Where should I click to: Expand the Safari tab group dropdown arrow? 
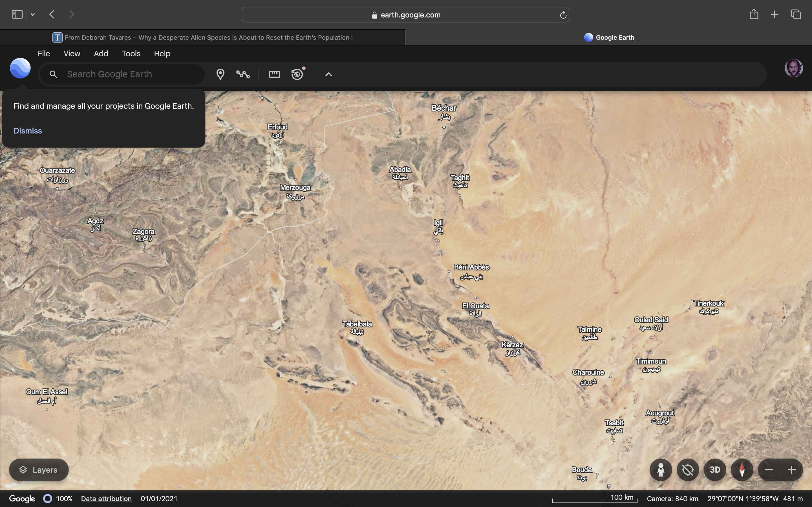(32, 14)
